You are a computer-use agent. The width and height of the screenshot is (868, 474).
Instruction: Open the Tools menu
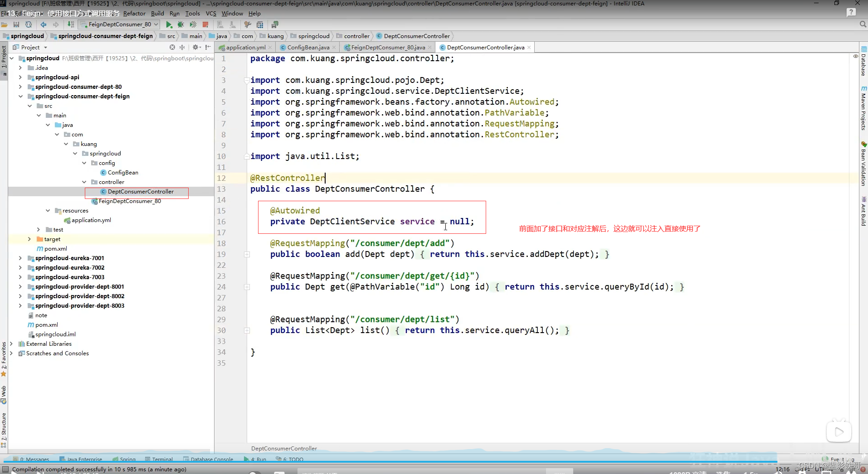[x=192, y=13]
